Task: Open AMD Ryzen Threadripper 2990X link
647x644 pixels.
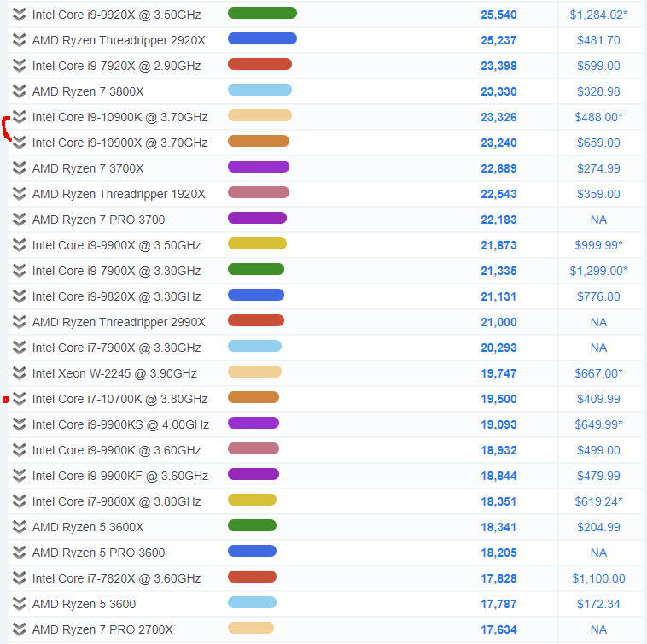Action: click(119, 322)
